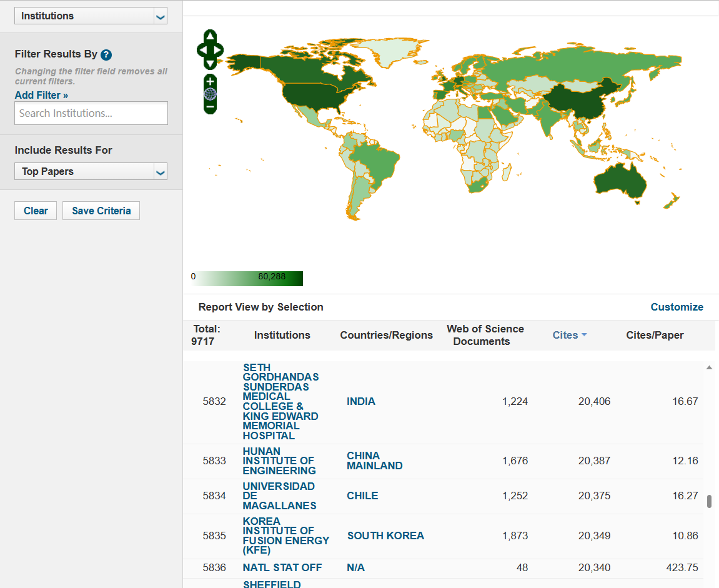Open the Customize report link
The image size is (719, 588).
coord(677,307)
